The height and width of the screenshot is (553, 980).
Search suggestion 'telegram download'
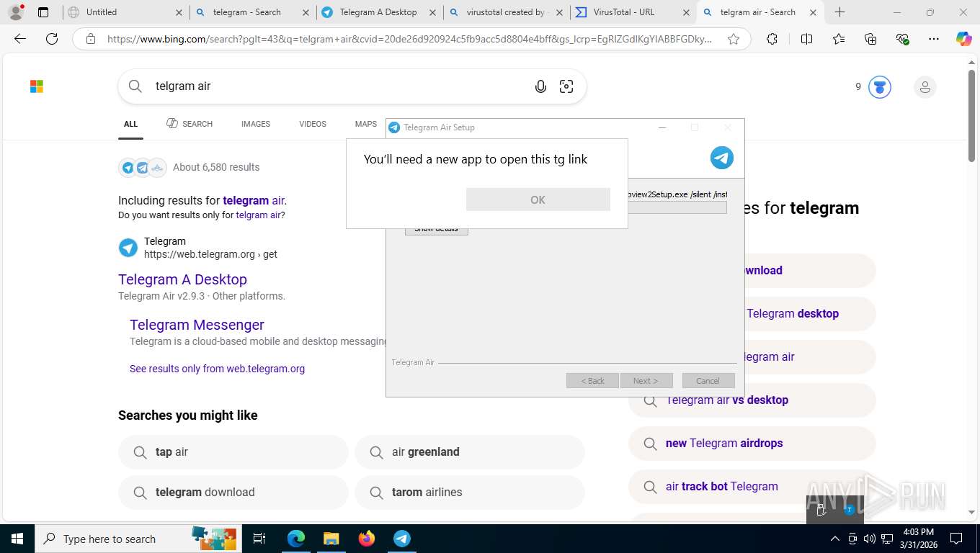[x=233, y=493]
